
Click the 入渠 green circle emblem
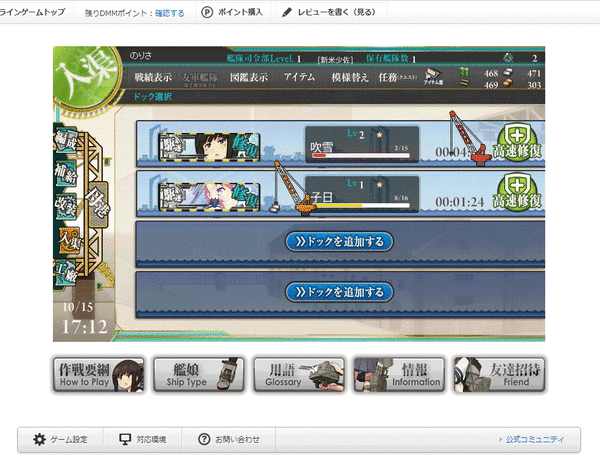tap(86, 78)
